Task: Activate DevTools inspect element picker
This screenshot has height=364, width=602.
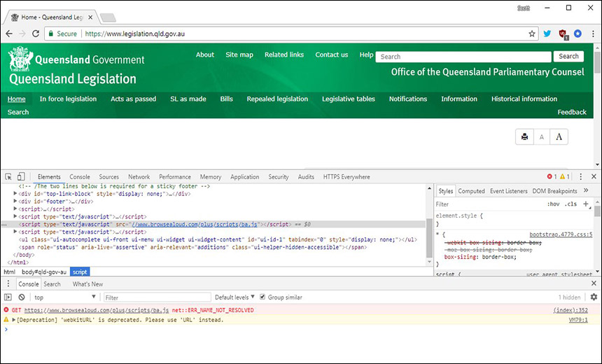Action: 8,176
